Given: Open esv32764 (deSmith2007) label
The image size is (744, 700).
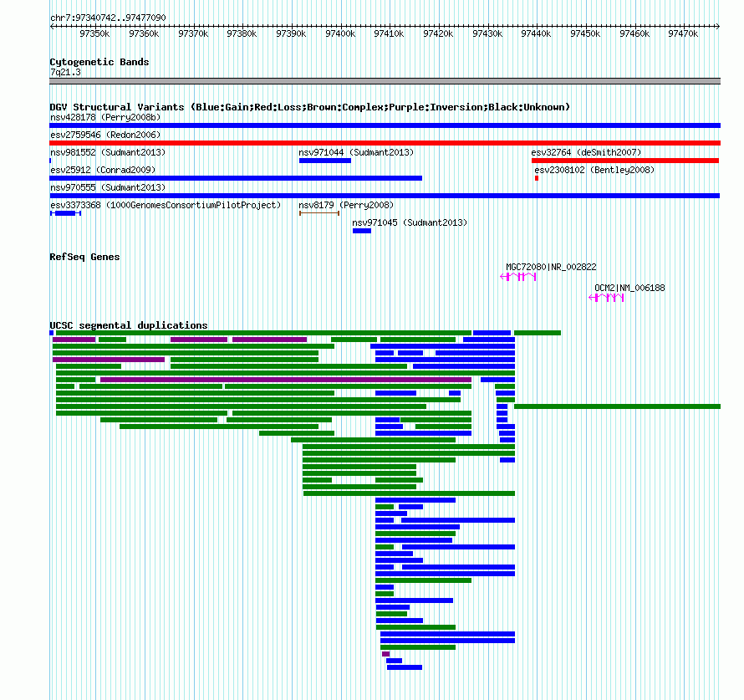Looking at the screenshot, I should click(x=586, y=152).
